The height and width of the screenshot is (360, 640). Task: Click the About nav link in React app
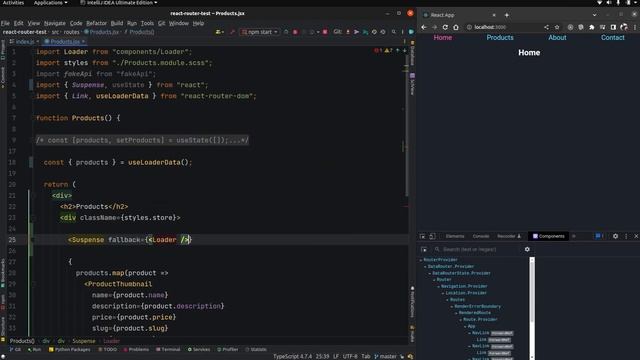pyautogui.click(x=557, y=38)
